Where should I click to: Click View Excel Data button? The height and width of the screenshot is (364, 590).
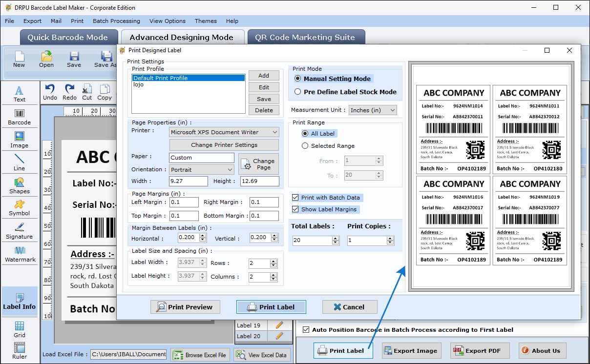pos(262,355)
